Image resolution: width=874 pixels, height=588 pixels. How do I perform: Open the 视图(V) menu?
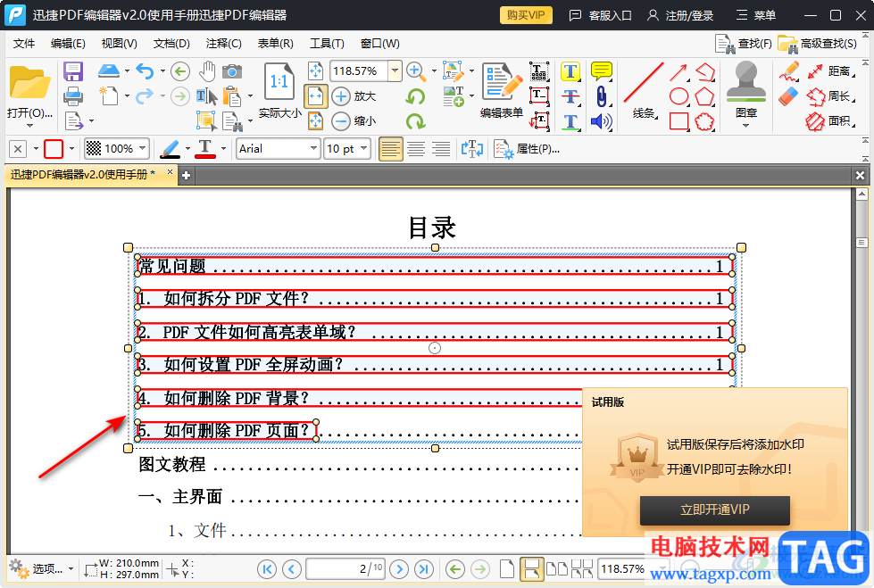(x=120, y=44)
